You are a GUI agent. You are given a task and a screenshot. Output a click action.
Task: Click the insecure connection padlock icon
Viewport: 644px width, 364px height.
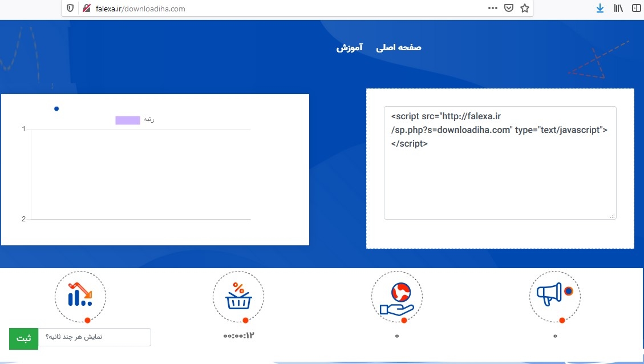click(x=86, y=9)
